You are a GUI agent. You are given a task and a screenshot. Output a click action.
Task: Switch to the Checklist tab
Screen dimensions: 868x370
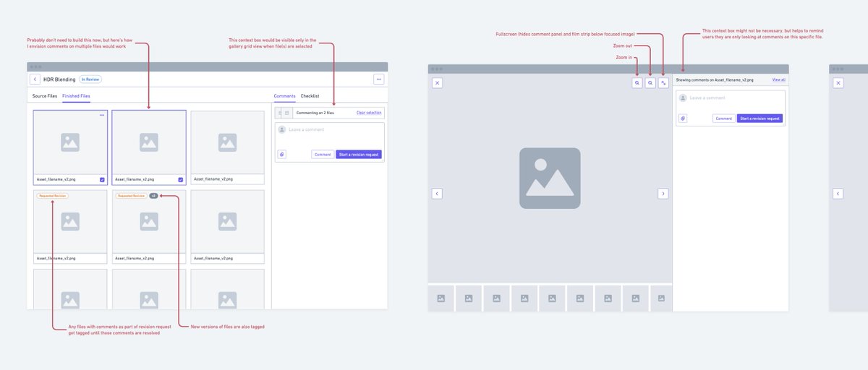pyautogui.click(x=310, y=96)
